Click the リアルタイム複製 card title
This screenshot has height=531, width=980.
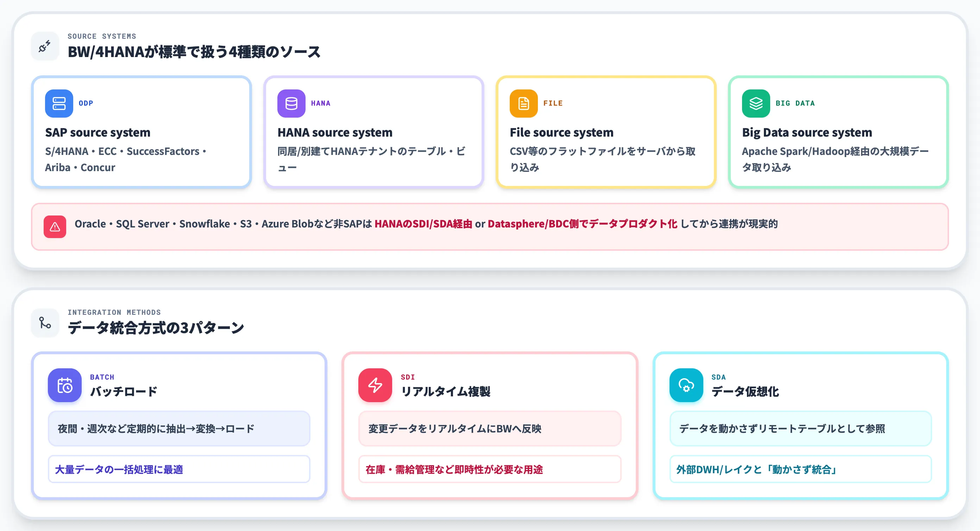446,392
